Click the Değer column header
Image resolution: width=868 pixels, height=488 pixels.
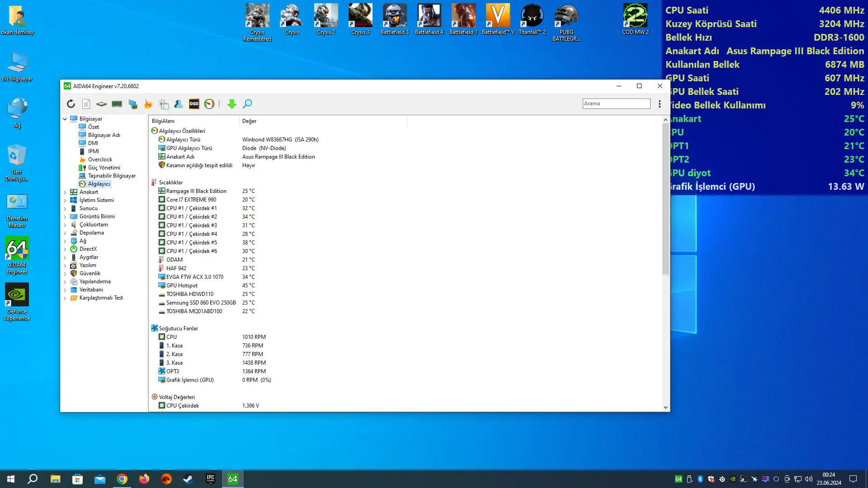(x=323, y=121)
